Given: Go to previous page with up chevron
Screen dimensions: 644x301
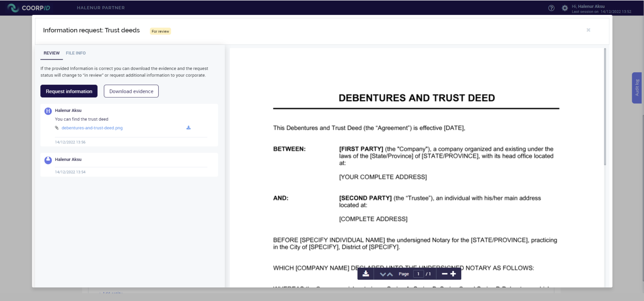Looking at the screenshot, I should click(390, 274).
